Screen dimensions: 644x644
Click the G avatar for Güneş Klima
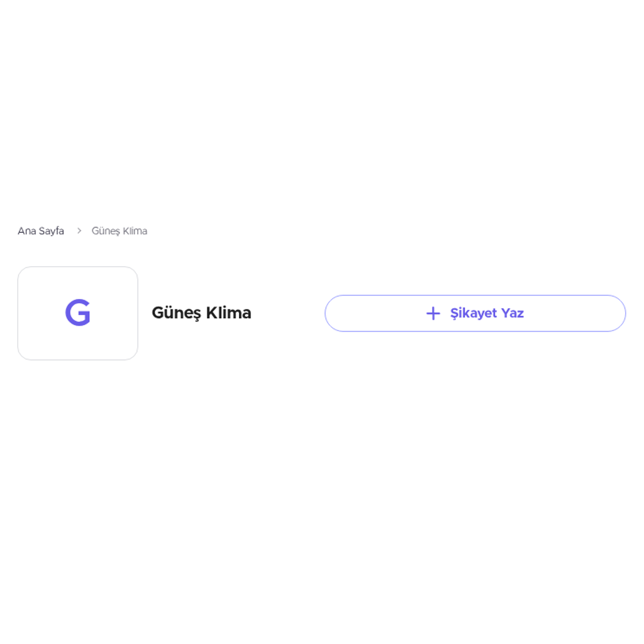78,313
